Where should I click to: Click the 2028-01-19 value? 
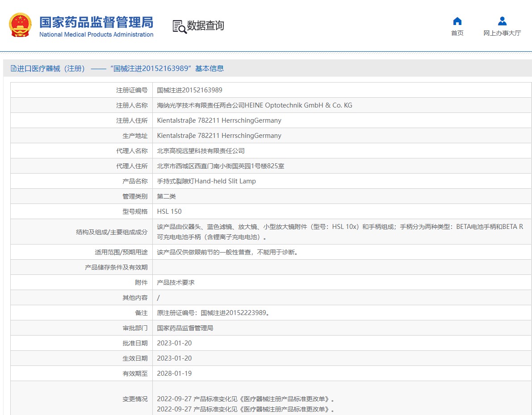pyautogui.click(x=174, y=373)
